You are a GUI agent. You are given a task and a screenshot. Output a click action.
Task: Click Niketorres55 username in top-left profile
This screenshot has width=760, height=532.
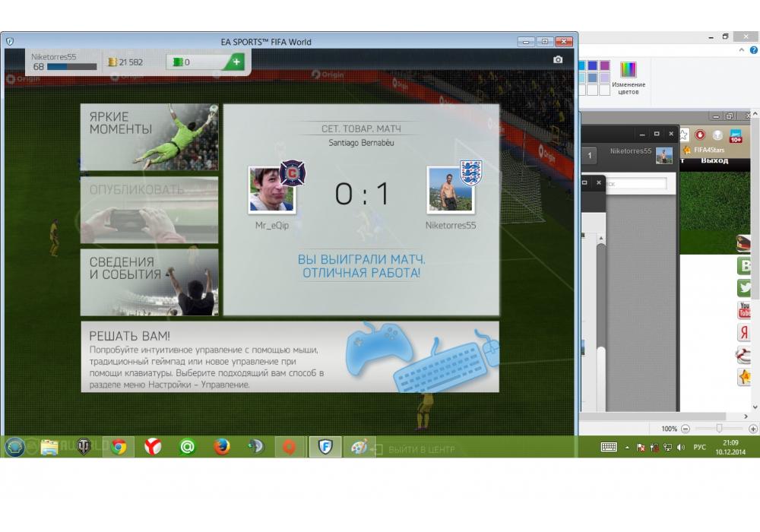(54, 57)
